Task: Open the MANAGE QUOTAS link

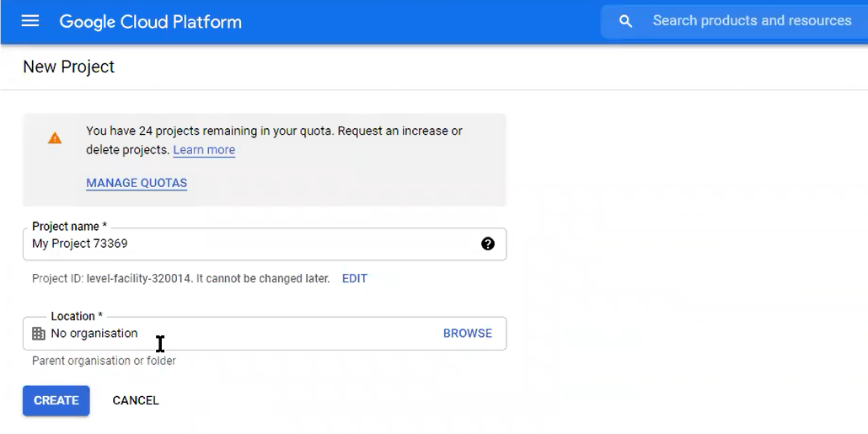Action: pos(137,183)
